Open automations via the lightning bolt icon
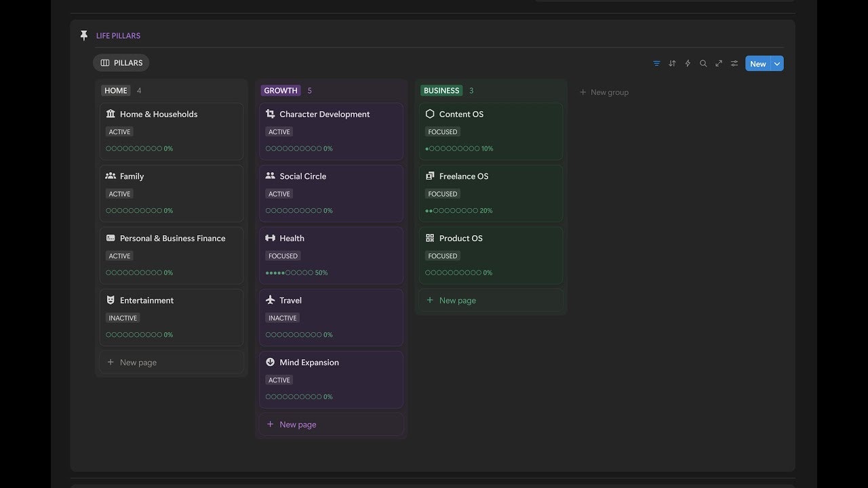This screenshot has height=488, width=868. 688,64
